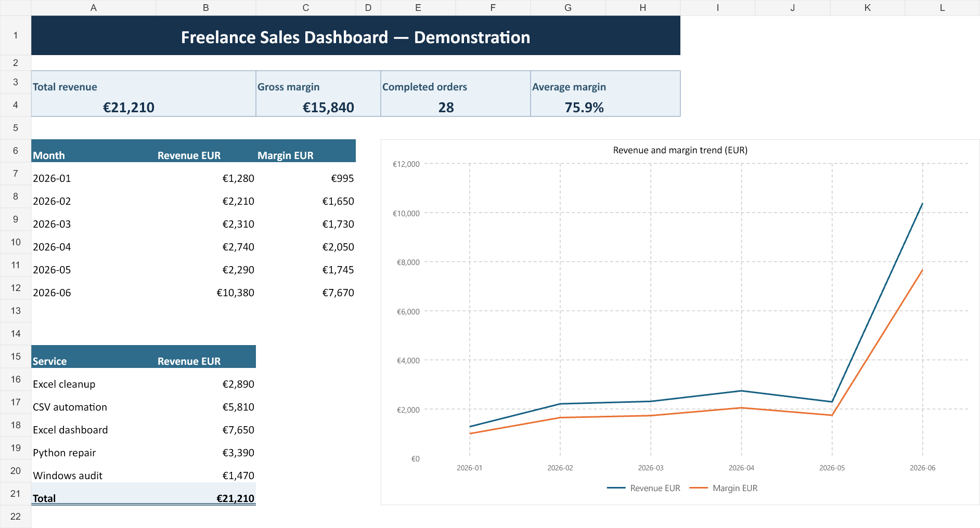Select the €2,210 revenue cell
The image size is (980, 528).
[x=206, y=196]
